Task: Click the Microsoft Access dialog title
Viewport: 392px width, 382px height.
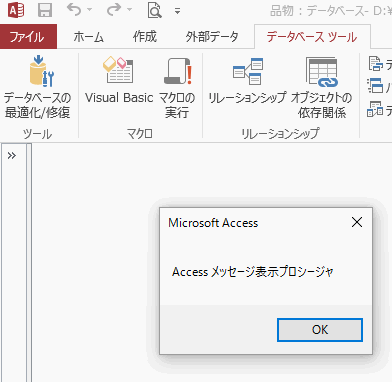Action: tap(213, 223)
